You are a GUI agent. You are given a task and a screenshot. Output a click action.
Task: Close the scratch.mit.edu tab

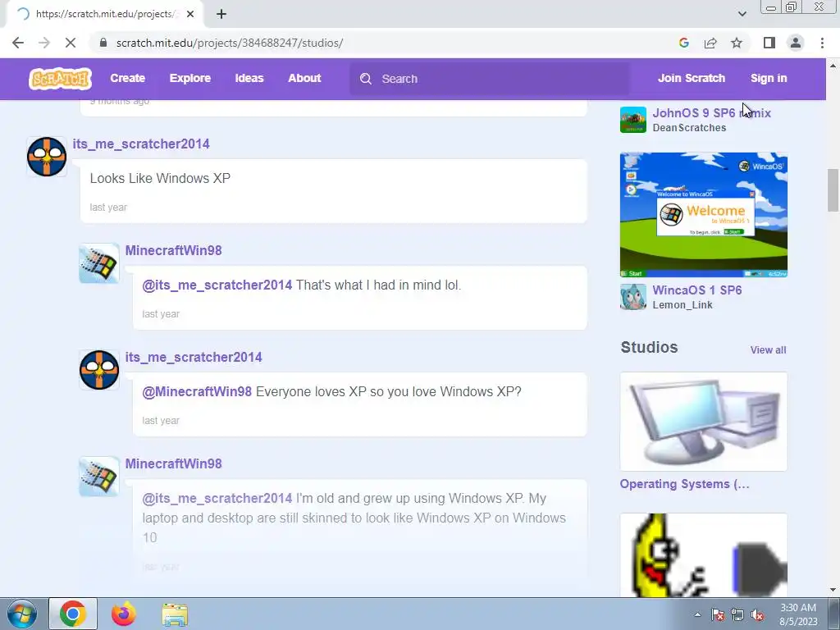tap(190, 14)
